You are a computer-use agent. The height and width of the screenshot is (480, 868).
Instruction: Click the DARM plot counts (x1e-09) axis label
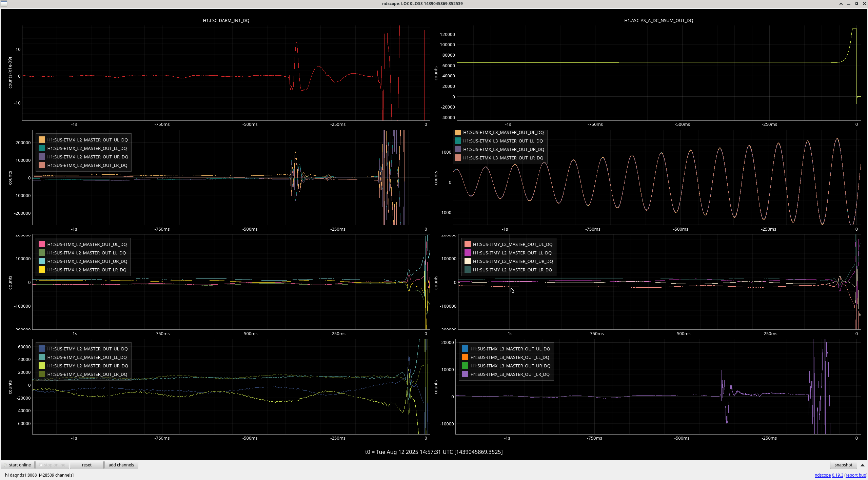10,73
